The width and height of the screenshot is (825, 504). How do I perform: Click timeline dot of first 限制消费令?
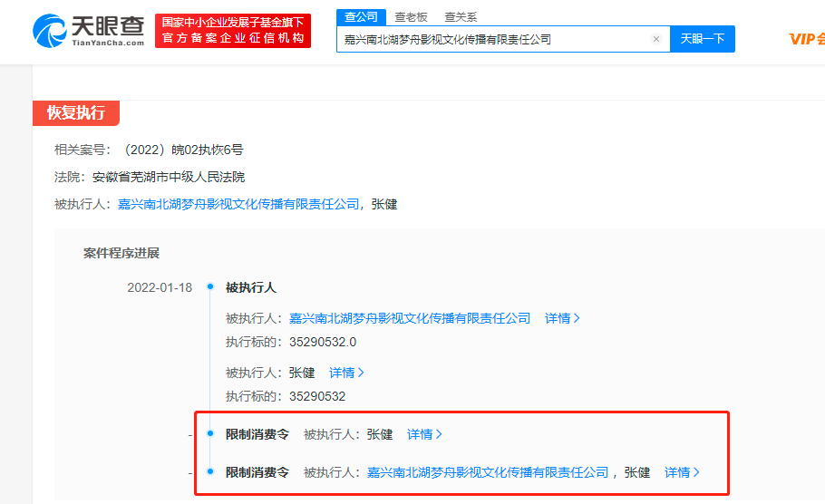point(210,433)
